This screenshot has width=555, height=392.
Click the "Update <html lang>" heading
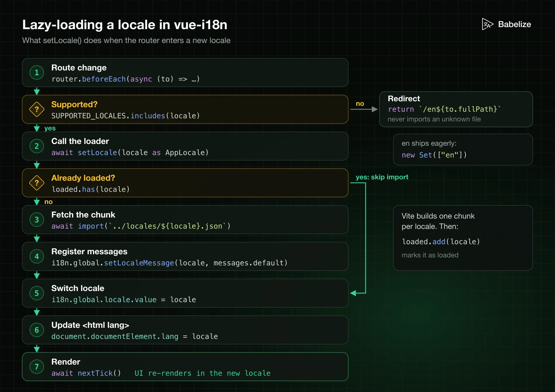(x=90, y=325)
